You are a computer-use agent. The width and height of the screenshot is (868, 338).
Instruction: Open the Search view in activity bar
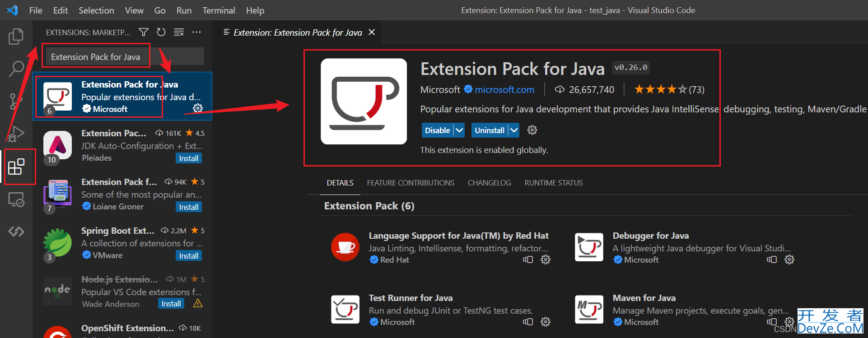[16, 69]
